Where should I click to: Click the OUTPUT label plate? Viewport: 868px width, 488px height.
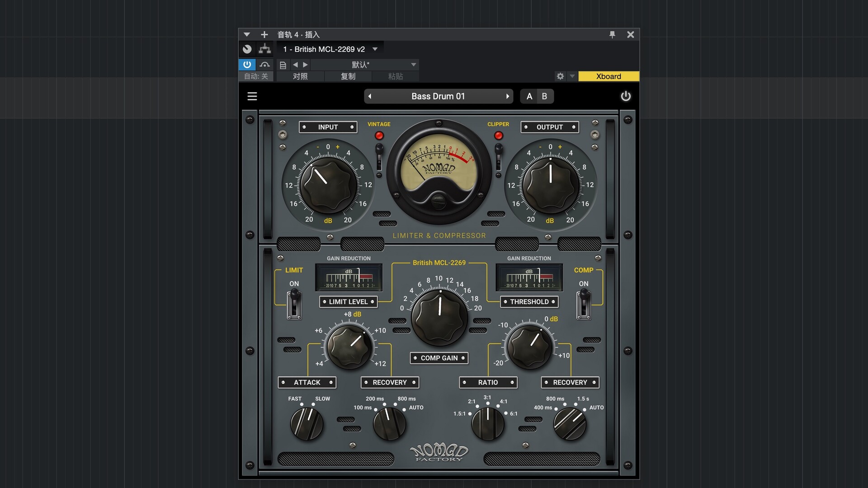550,127
